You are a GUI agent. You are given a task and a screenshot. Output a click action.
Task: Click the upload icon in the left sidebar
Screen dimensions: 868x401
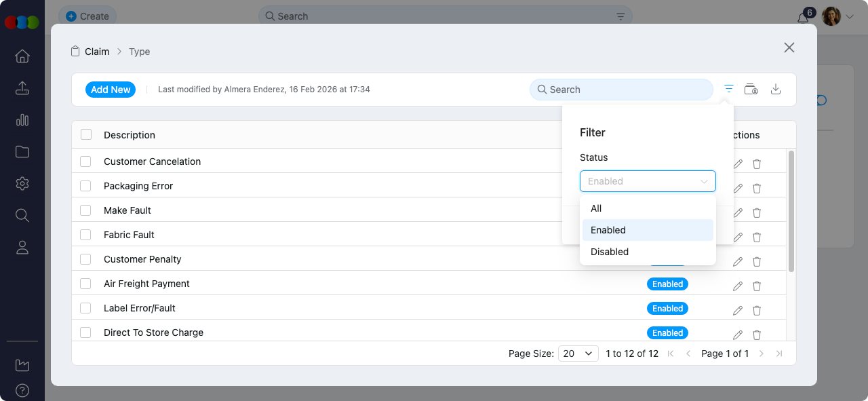[22, 88]
